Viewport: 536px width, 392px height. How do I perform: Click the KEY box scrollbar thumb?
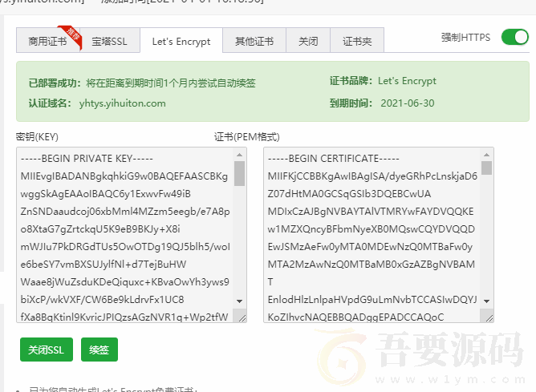239,173
